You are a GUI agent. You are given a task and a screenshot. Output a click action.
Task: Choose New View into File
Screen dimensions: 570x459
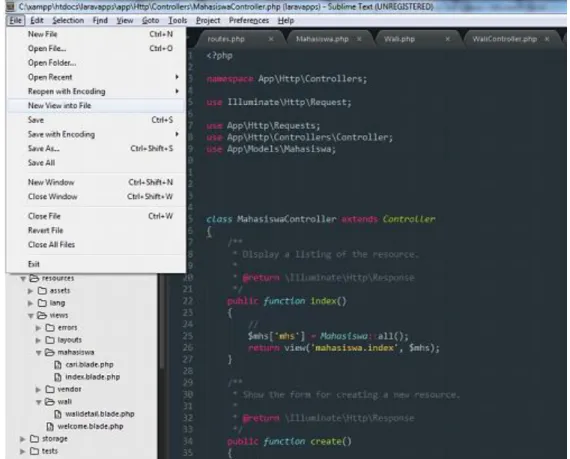click(x=96, y=105)
